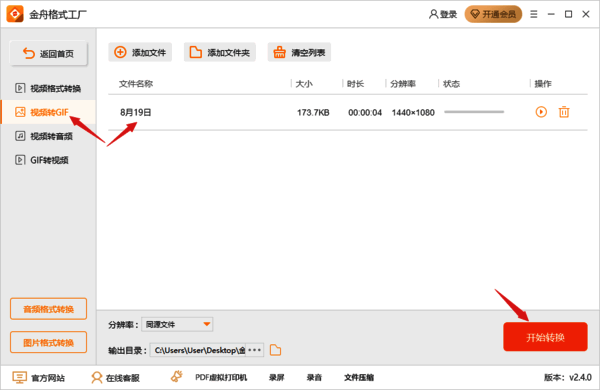Open the 登录 login option
This screenshot has height=390, width=600.
click(x=443, y=15)
